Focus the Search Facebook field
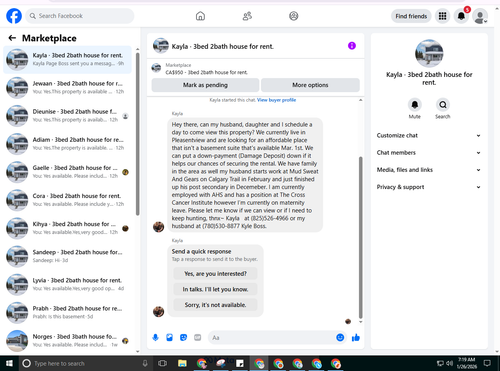500x371 pixels. pyautogui.click(x=80, y=16)
